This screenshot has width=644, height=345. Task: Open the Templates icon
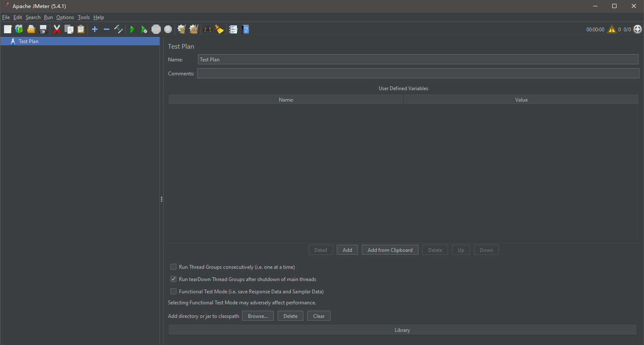coord(19,29)
